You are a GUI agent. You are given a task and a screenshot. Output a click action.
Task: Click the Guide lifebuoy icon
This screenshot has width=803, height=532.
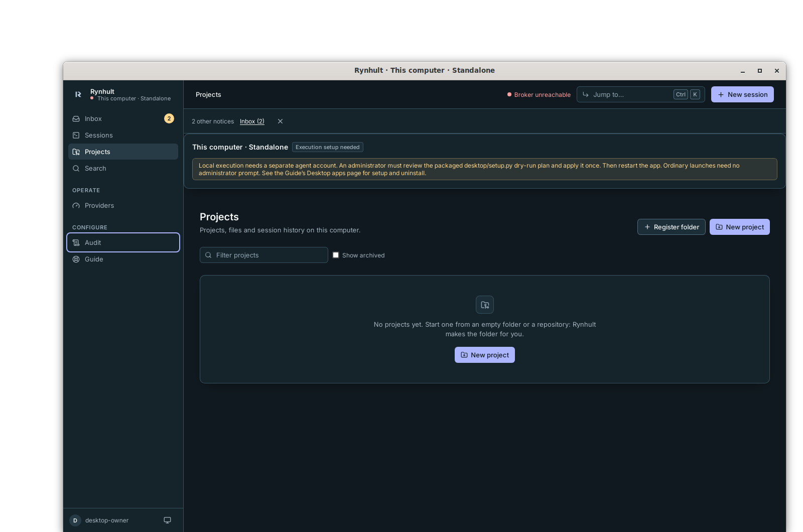(x=76, y=259)
